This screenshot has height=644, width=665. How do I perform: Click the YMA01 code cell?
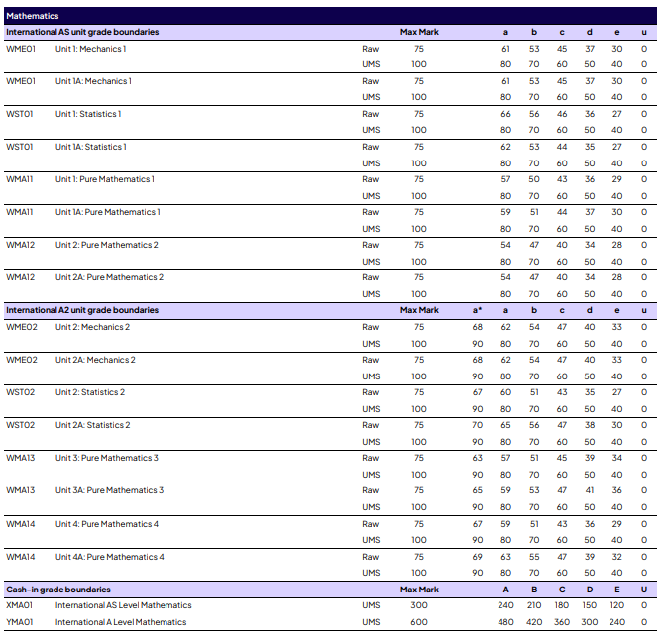(21, 622)
